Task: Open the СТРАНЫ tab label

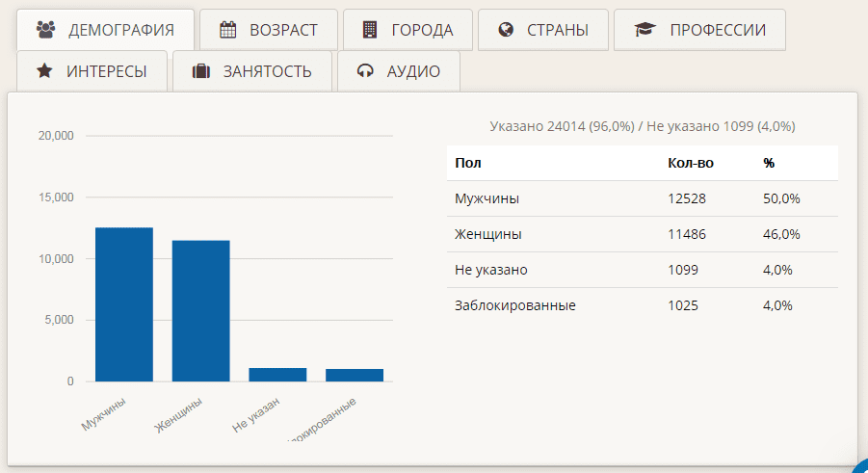Action: [x=558, y=30]
